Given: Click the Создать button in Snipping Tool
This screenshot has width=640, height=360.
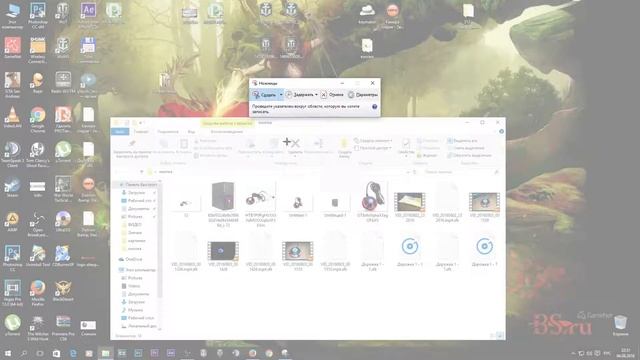Looking at the screenshot, I should click(x=264, y=95).
